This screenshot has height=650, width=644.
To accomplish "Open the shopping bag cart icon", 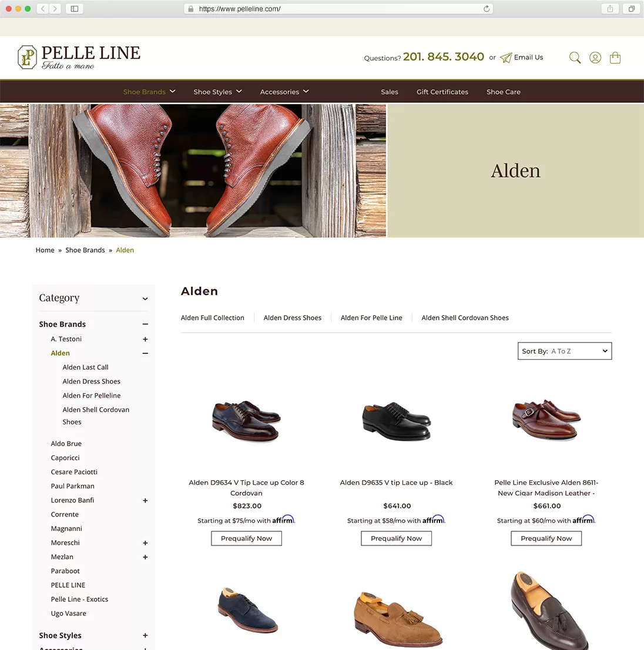I will 615,58.
